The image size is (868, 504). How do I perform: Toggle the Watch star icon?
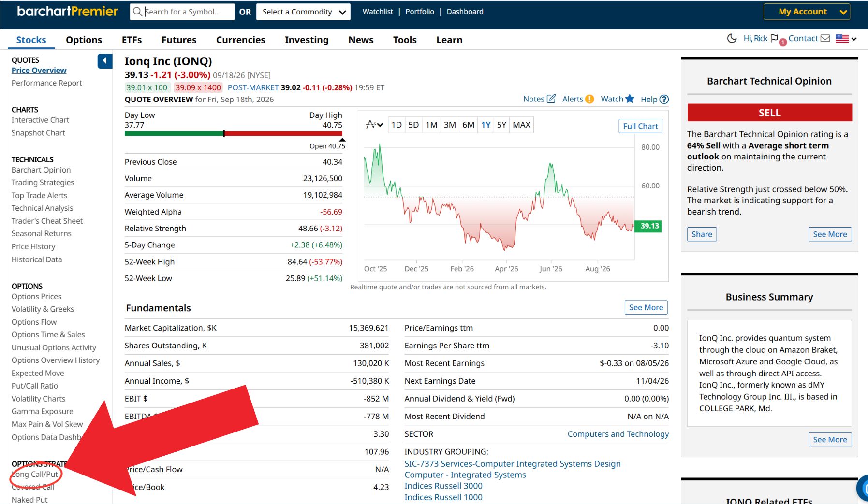tap(630, 99)
